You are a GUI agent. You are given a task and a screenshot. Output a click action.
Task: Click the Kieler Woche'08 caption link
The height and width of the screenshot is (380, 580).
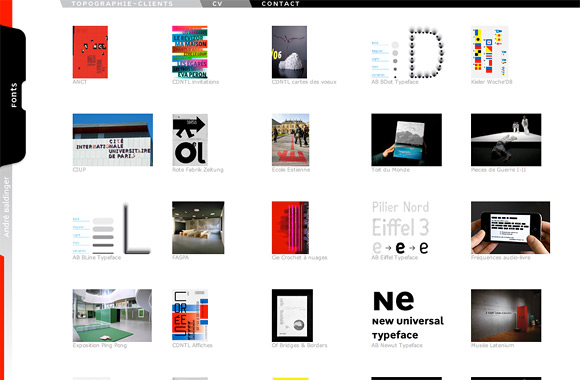pos(492,82)
